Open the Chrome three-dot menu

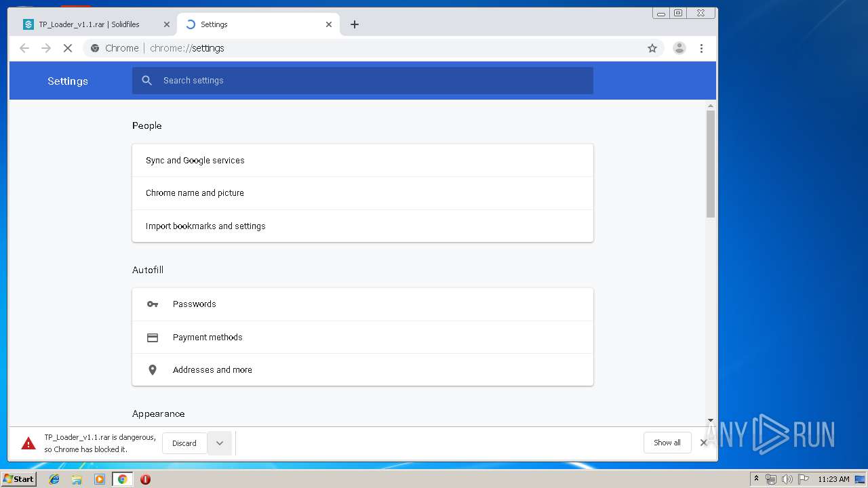(x=701, y=48)
